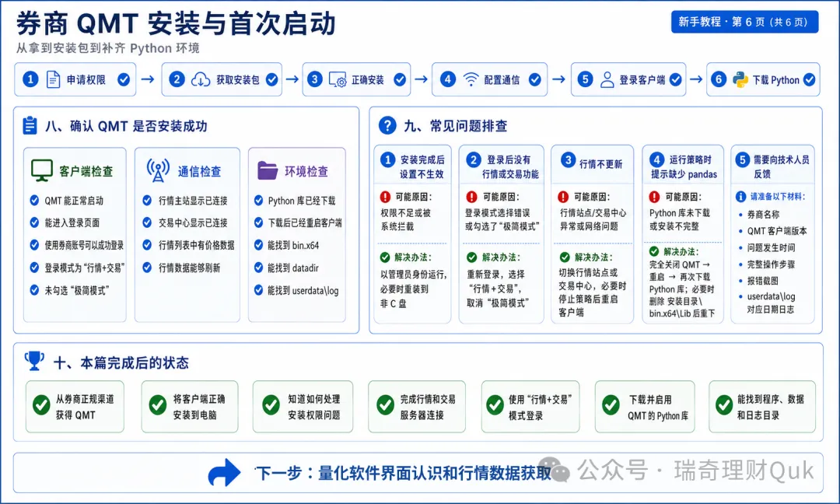The width and height of the screenshot is (840, 504).
Task: Click the red alert icon in 行情不更新 card
Action: tap(563, 197)
